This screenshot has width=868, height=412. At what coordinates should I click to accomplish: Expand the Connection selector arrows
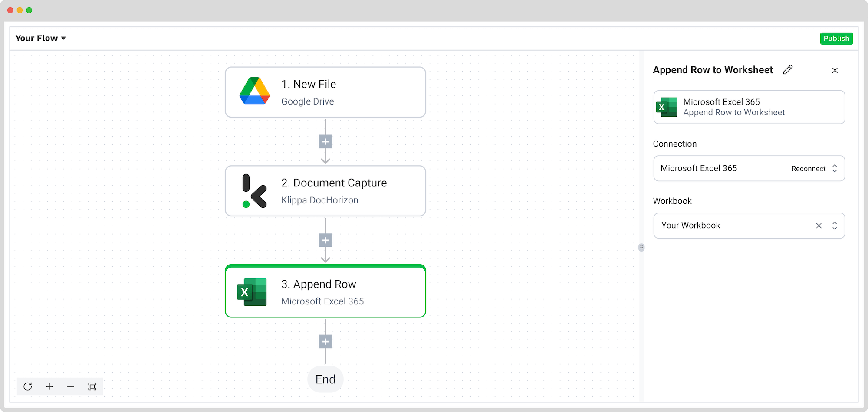point(835,168)
